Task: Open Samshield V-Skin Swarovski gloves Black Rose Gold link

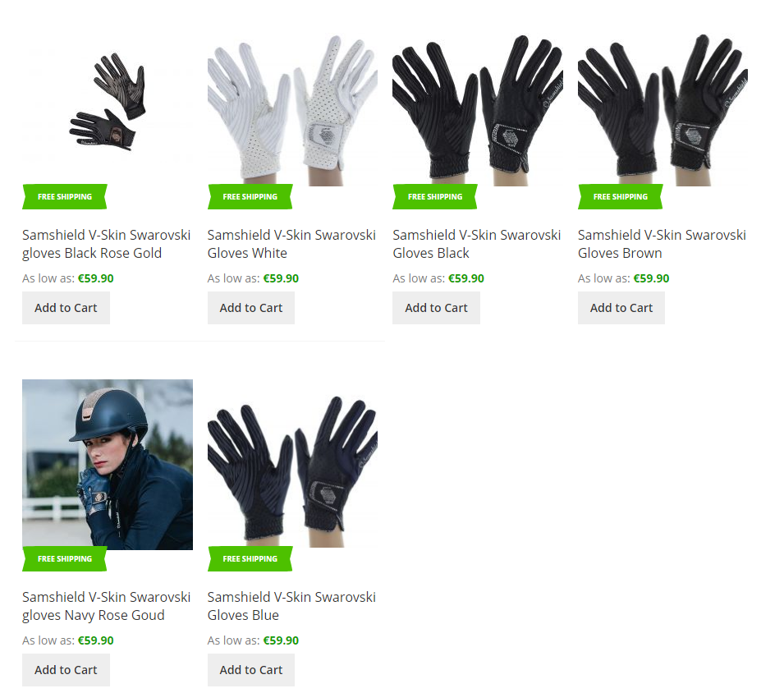Action: 106,244
